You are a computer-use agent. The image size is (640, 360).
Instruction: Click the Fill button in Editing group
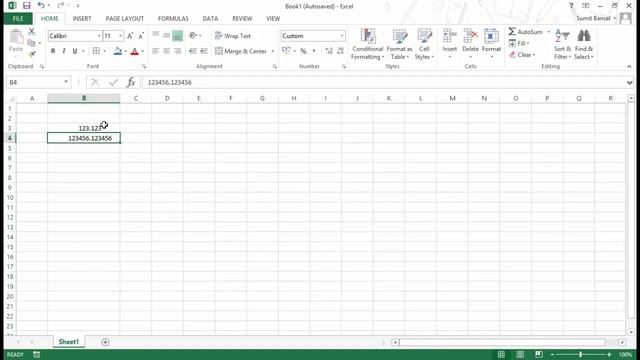tap(519, 43)
